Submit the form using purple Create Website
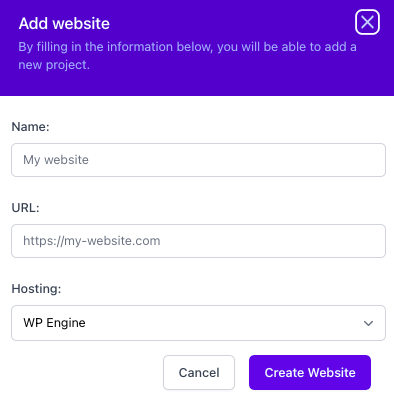Viewport: 394px width, 396px height. [310, 372]
